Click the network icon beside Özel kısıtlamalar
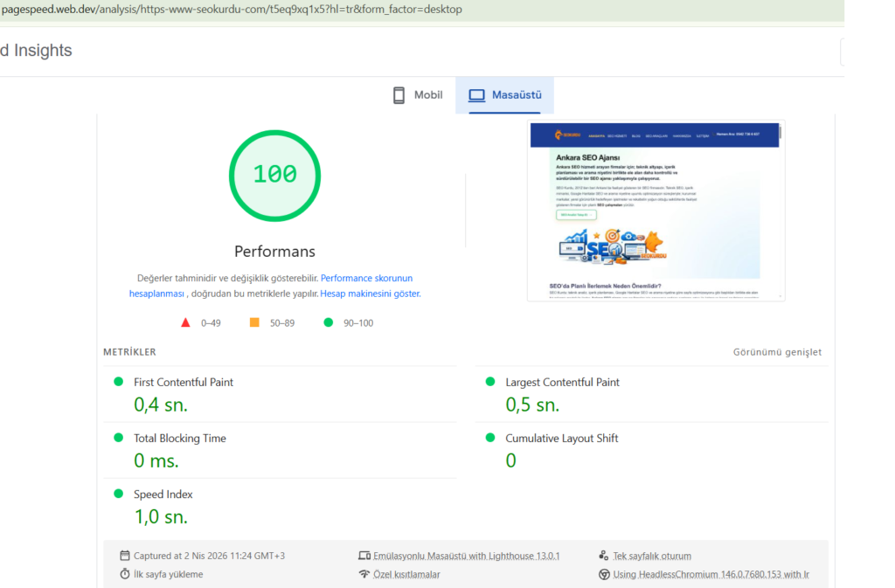 coord(364,574)
